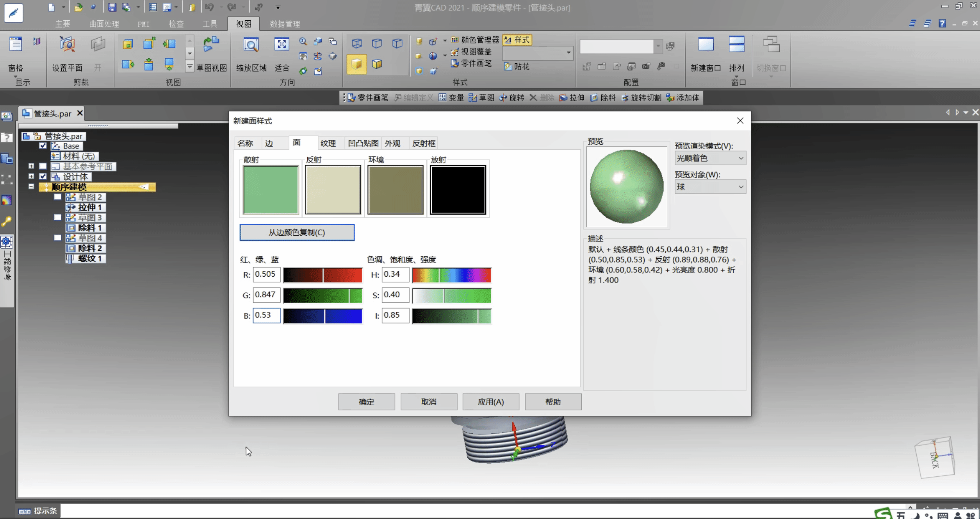Select the 环境 ambient color swatch

[396, 190]
